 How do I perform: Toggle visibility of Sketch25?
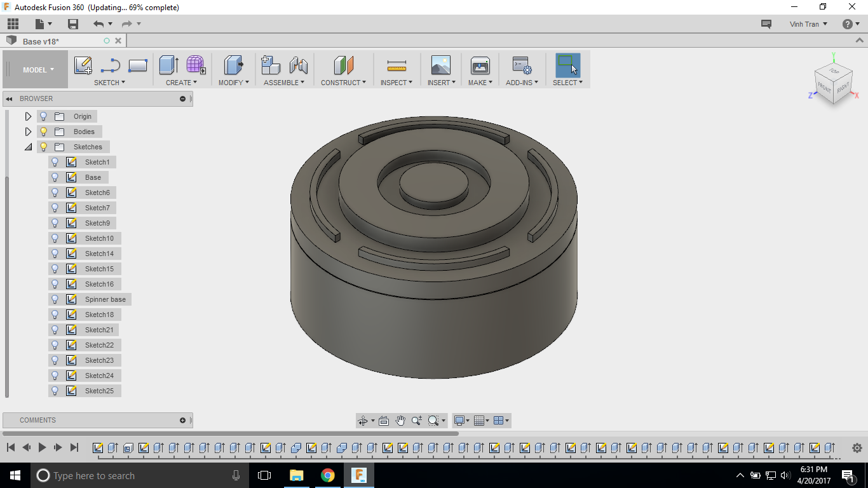tap(55, 391)
